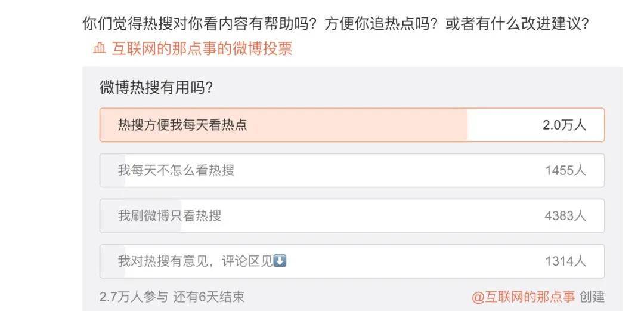Select the option 热搜方便我每天看热点

(x=182, y=125)
